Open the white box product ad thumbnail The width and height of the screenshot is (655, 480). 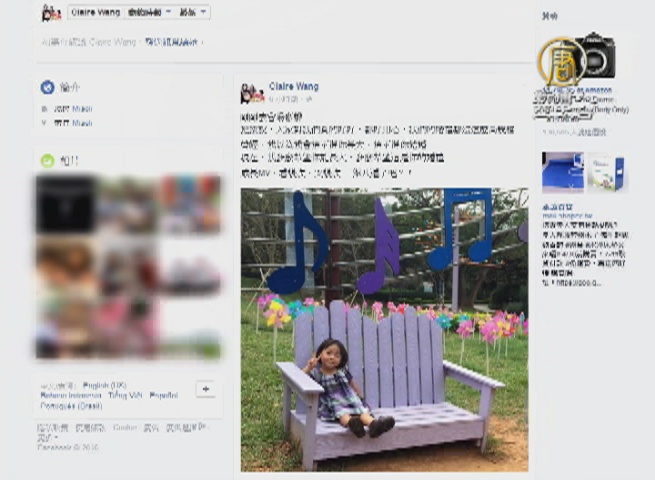click(607, 172)
